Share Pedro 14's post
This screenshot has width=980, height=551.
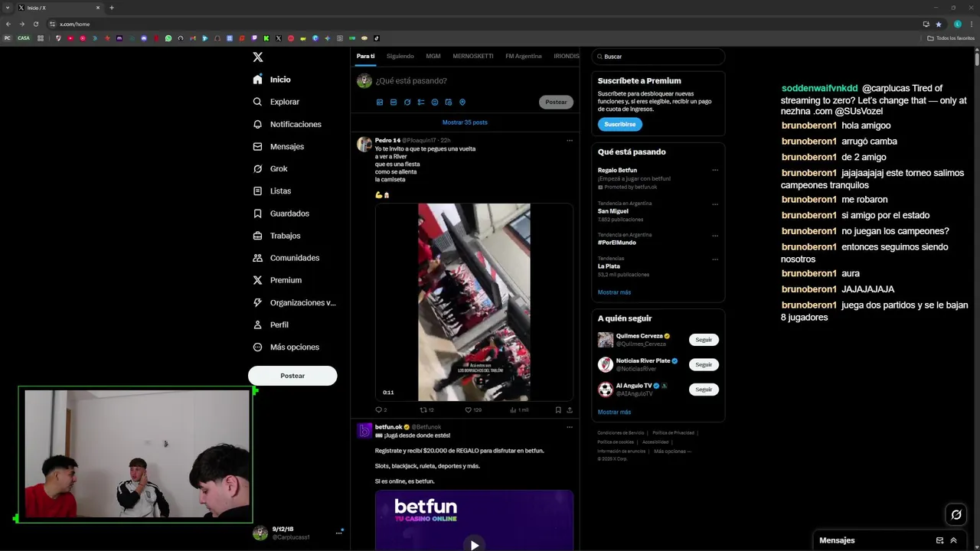[569, 410]
